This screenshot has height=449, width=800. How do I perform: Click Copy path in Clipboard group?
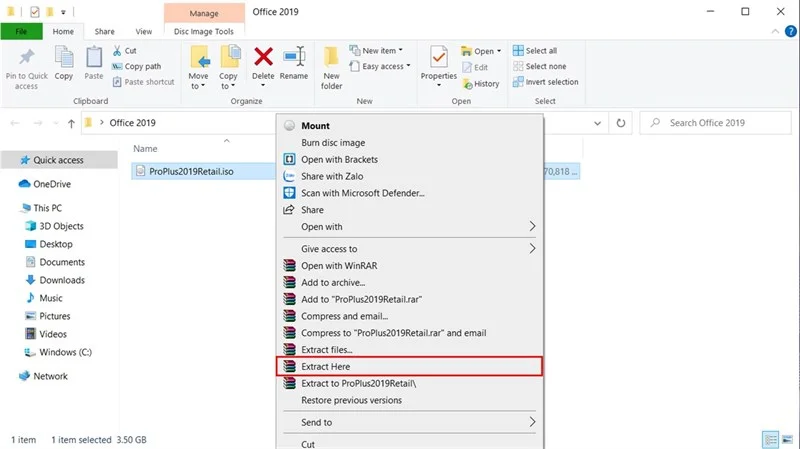pyautogui.click(x=136, y=66)
